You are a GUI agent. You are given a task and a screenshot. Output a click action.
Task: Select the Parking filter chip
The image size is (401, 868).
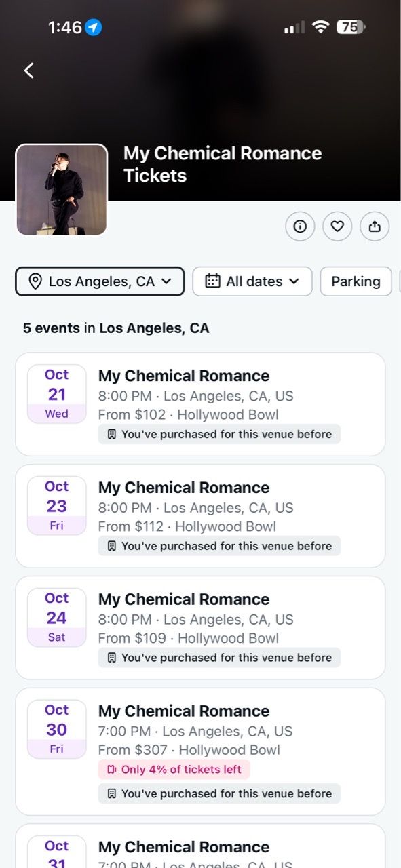click(356, 281)
